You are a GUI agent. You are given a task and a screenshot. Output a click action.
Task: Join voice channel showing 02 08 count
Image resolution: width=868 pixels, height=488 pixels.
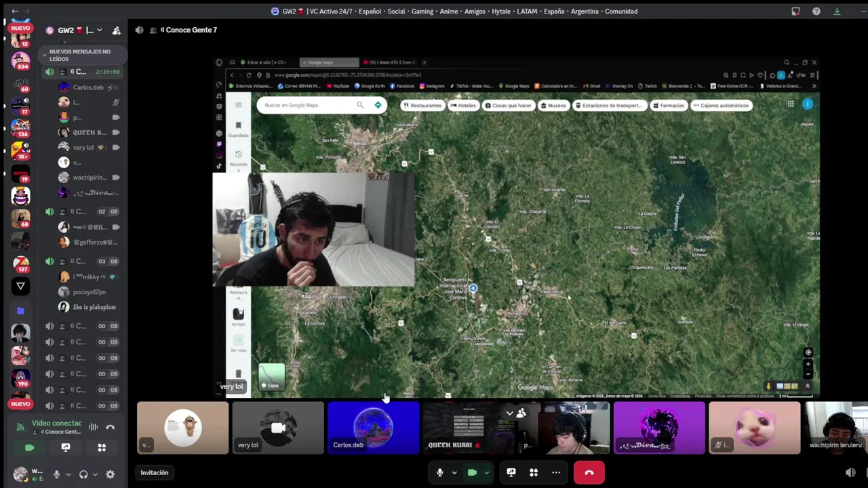(x=83, y=211)
